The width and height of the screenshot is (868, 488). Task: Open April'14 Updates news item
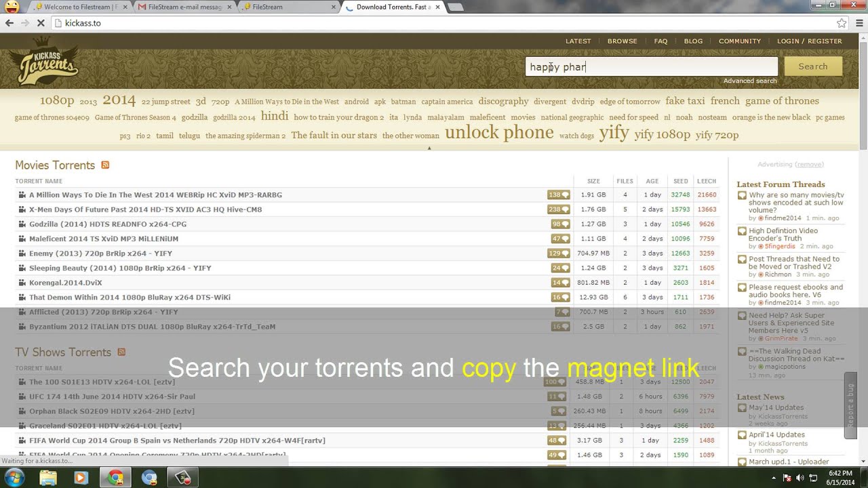(776, 435)
